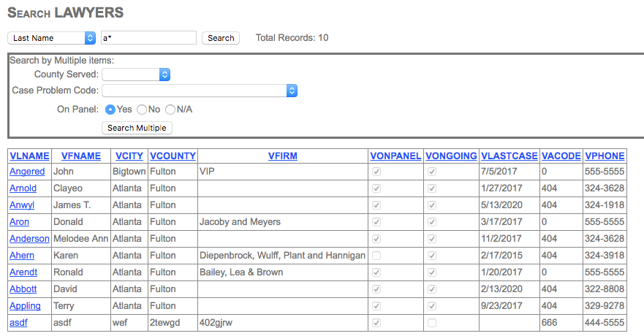Open the Anderson lawyer record link
644x336 pixels.
coord(29,239)
